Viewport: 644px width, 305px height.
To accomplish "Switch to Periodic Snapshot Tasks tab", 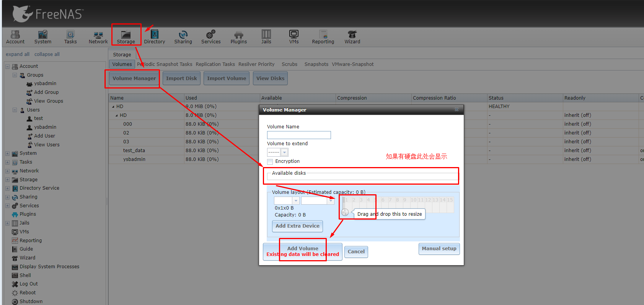I will [x=165, y=64].
